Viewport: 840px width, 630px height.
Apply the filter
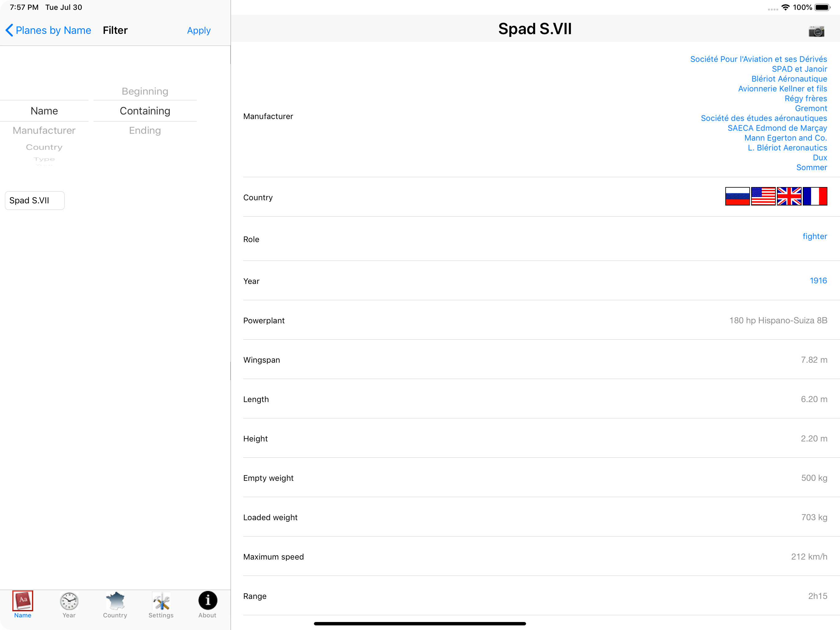(x=199, y=30)
